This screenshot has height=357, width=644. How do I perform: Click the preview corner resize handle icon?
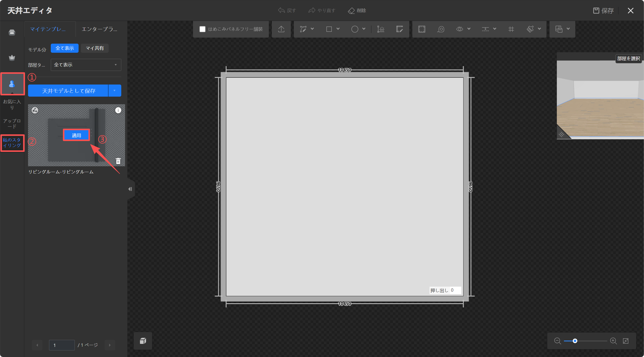561,134
